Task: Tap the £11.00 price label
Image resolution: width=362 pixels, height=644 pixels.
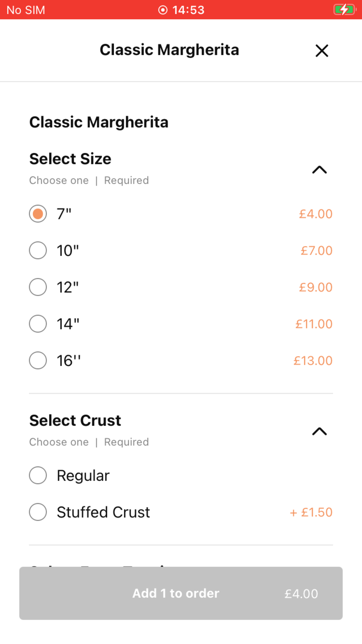Action: (x=314, y=324)
